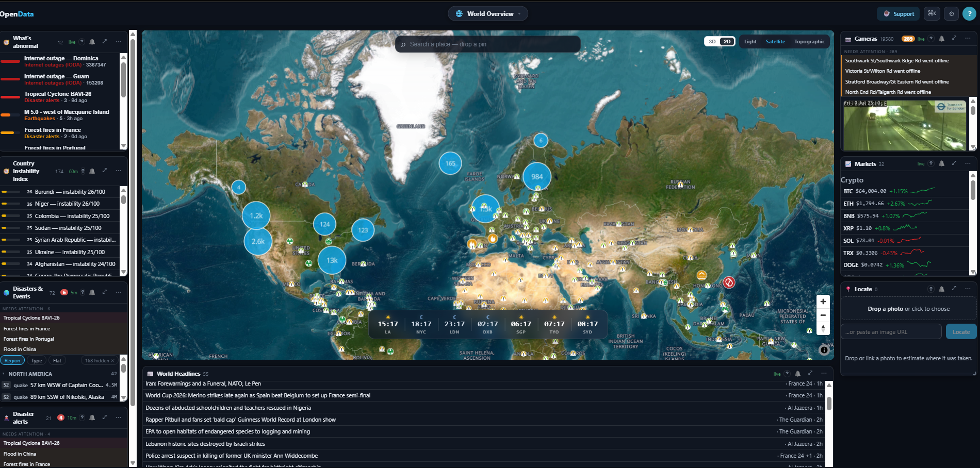This screenshot has width=980, height=468.
Task: Expand Country Instability Index panel fullscreen
Action: [x=105, y=171]
